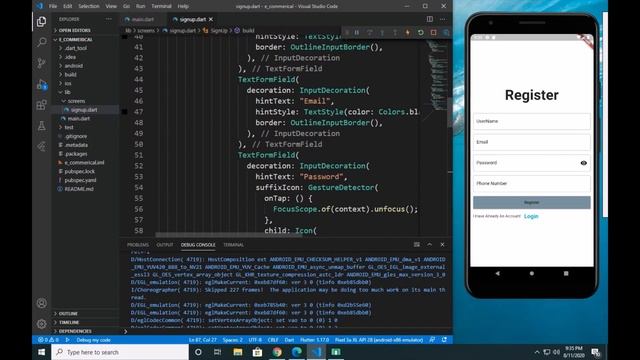640x360 pixels.
Task: Open editor More Actions ellipsis
Action: [x=443, y=19]
